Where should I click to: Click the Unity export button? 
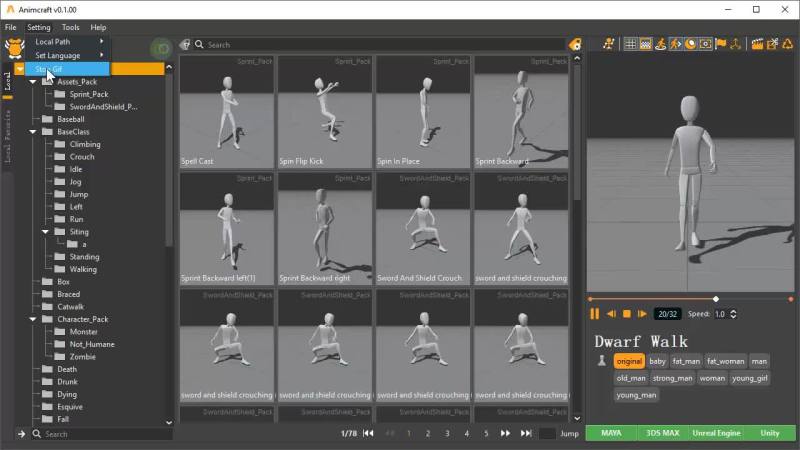(x=770, y=433)
